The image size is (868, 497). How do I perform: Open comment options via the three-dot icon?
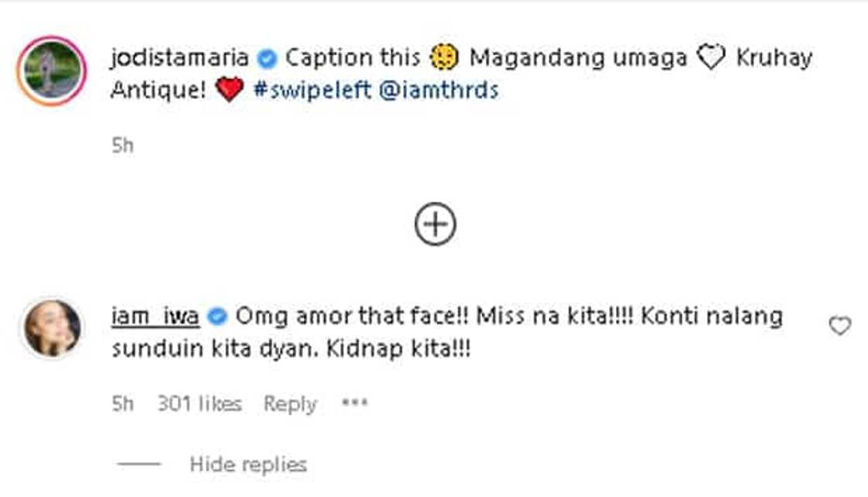(355, 402)
